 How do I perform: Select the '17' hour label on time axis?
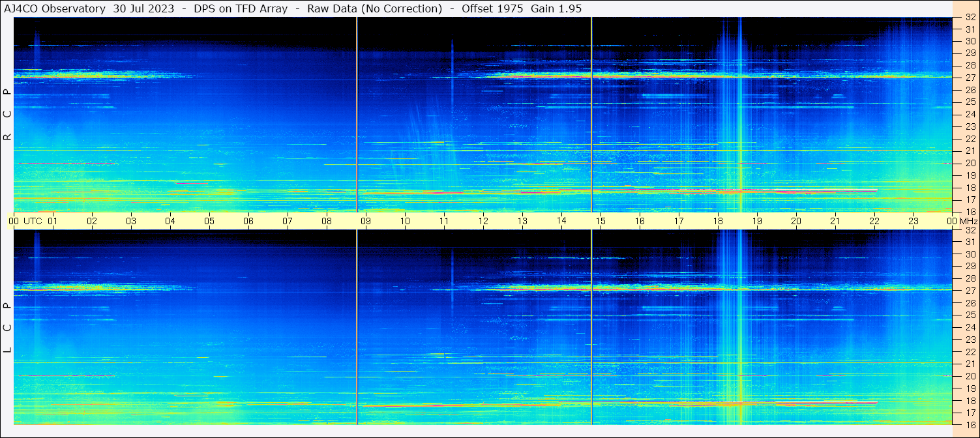tap(679, 221)
